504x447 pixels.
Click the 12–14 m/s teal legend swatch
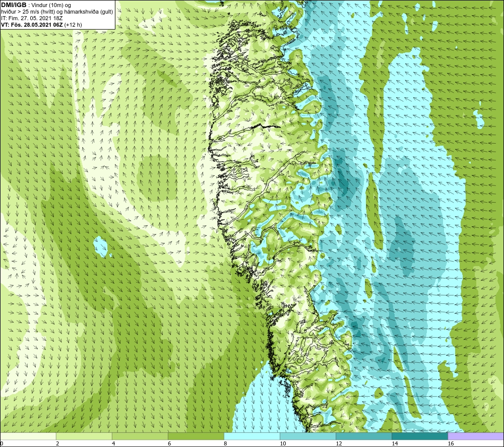(363, 436)
